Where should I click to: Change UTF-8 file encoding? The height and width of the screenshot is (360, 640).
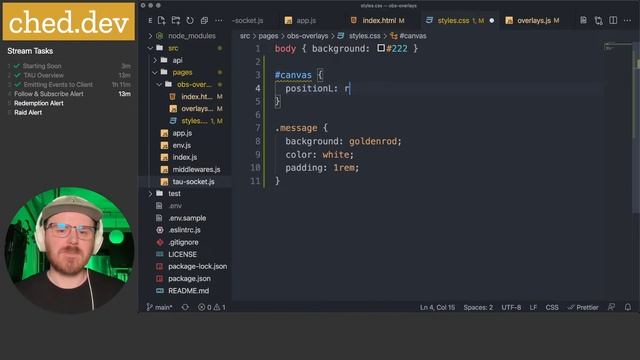tap(511, 307)
